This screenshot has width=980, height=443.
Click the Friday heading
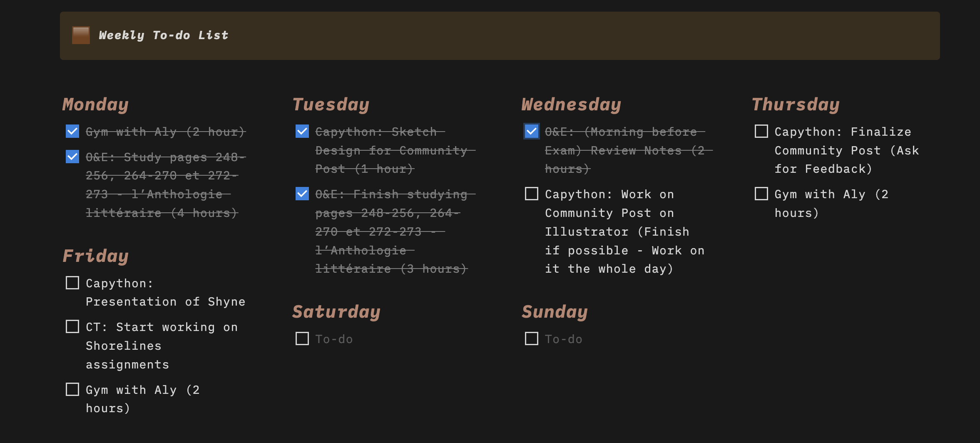click(95, 256)
